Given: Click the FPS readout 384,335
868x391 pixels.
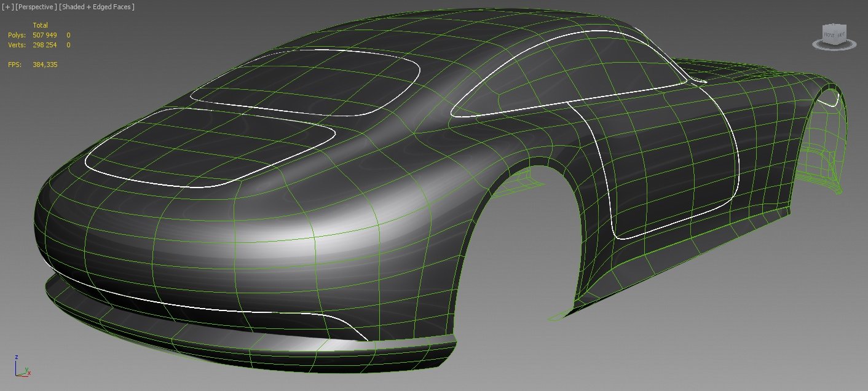Looking at the screenshot, I should [x=45, y=65].
